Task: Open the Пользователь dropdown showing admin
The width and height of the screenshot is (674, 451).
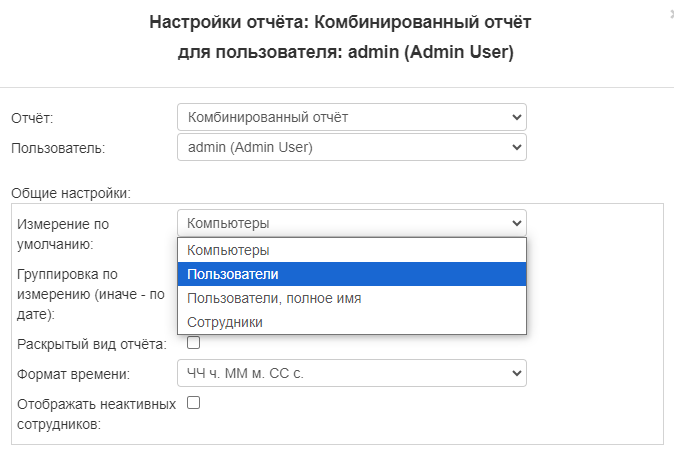Action: coord(351,148)
